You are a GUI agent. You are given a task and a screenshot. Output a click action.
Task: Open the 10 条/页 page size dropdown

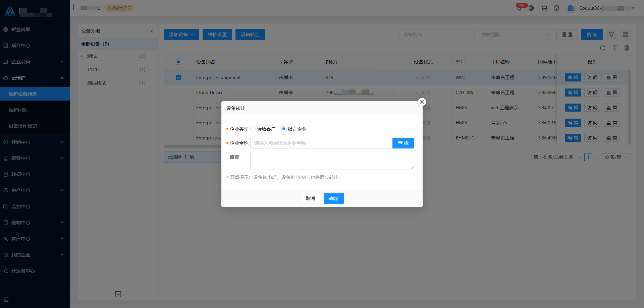(x=616, y=157)
